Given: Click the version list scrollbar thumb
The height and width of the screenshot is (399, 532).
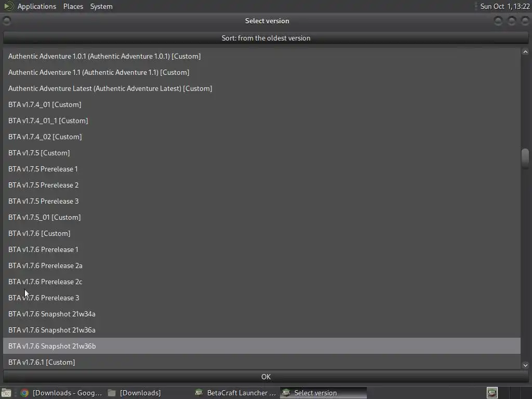Looking at the screenshot, I should tap(525, 158).
